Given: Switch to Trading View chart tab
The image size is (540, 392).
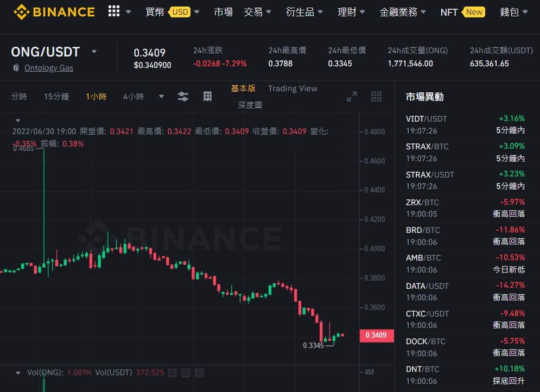Looking at the screenshot, I should tap(293, 88).
